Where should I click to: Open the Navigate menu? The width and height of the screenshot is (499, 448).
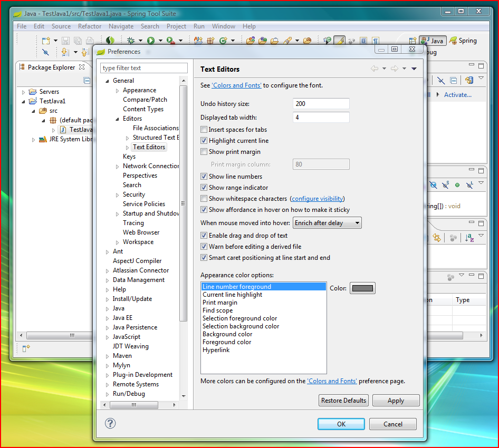[121, 26]
